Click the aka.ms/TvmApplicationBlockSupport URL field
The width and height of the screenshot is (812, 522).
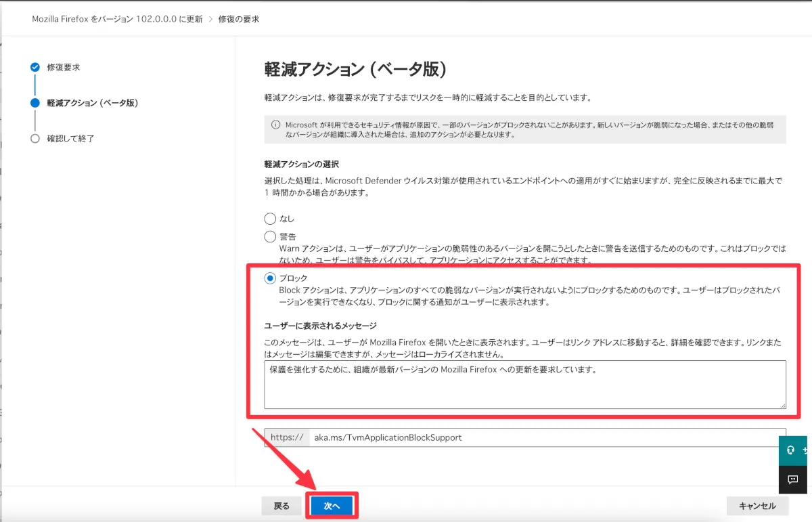pos(547,437)
